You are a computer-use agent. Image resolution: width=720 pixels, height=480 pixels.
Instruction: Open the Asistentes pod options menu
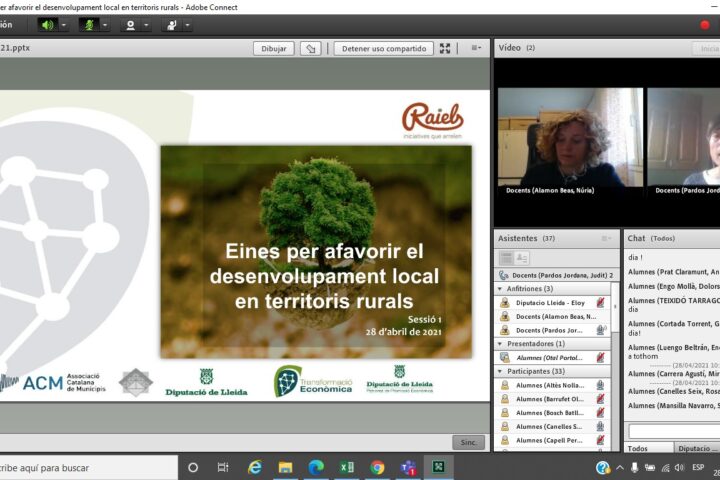coord(607,238)
